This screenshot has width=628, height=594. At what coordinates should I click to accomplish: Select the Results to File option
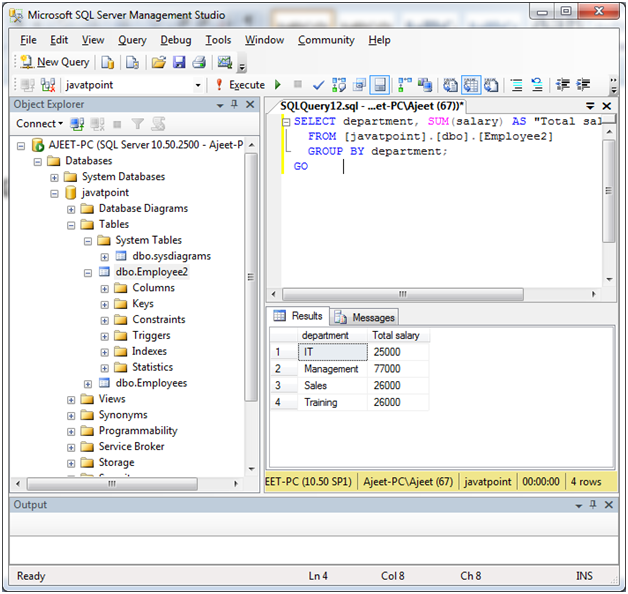(x=491, y=85)
